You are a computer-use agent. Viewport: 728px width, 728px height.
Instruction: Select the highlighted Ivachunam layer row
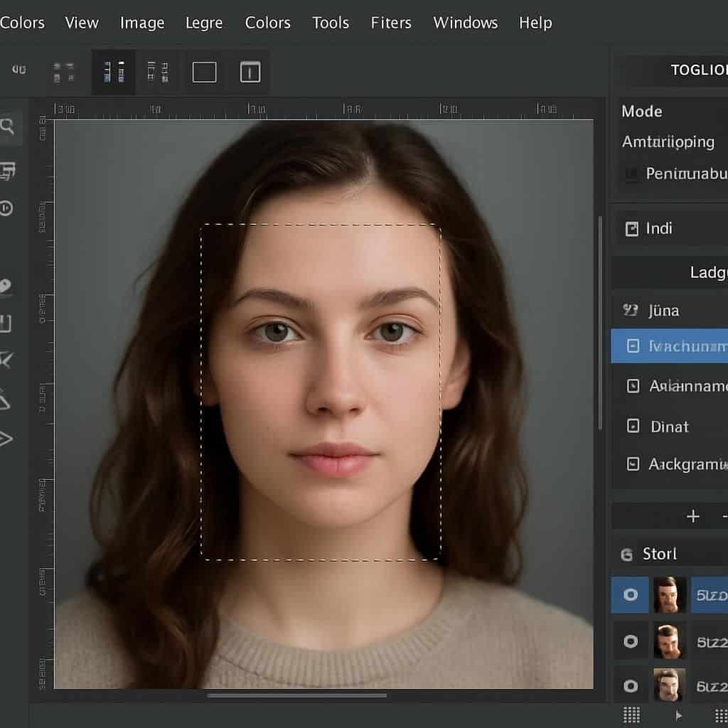point(670,346)
